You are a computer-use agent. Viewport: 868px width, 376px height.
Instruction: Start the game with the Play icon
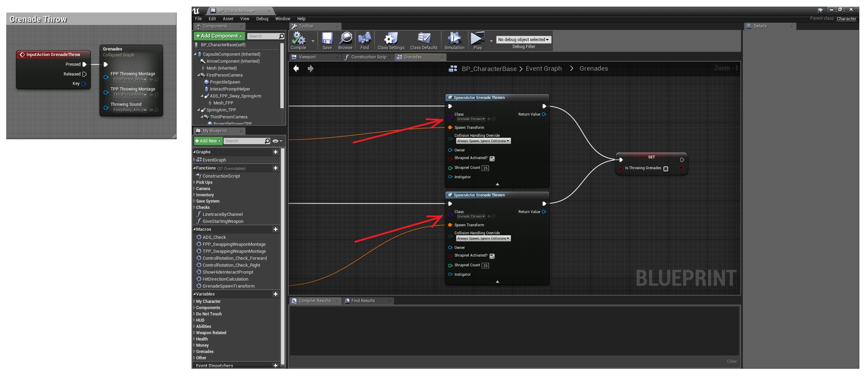point(478,38)
